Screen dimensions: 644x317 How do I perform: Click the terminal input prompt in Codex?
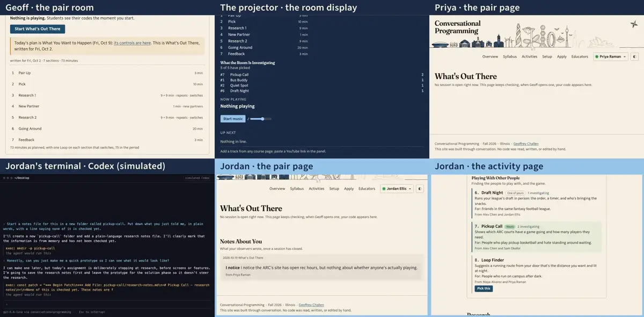[x=107, y=303]
